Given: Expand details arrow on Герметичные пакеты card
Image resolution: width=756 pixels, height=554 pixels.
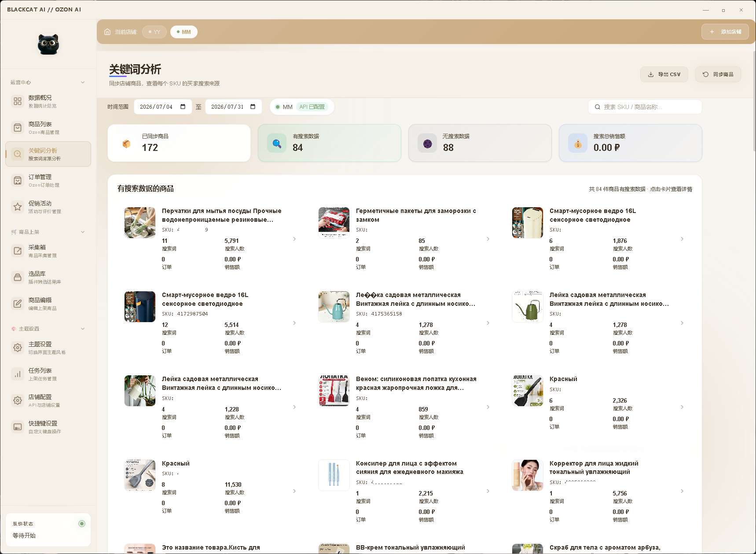Looking at the screenshot, I should coord(488,239).
